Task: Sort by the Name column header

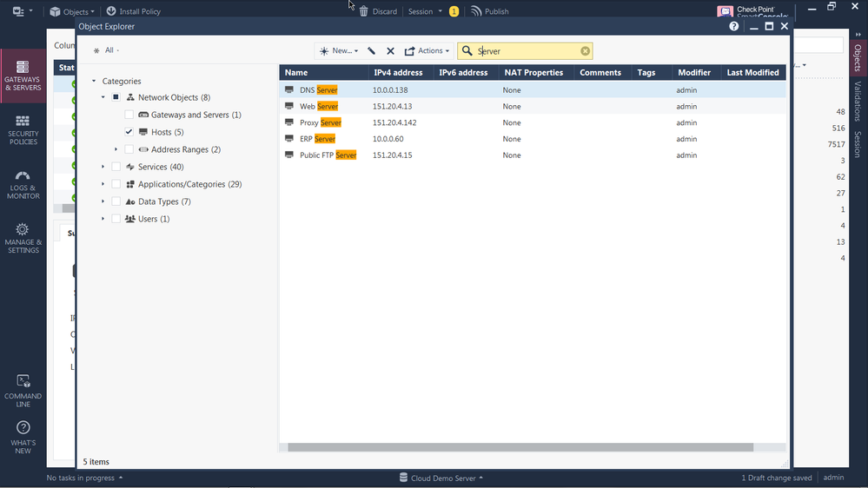Action: (x=324, y=72)
